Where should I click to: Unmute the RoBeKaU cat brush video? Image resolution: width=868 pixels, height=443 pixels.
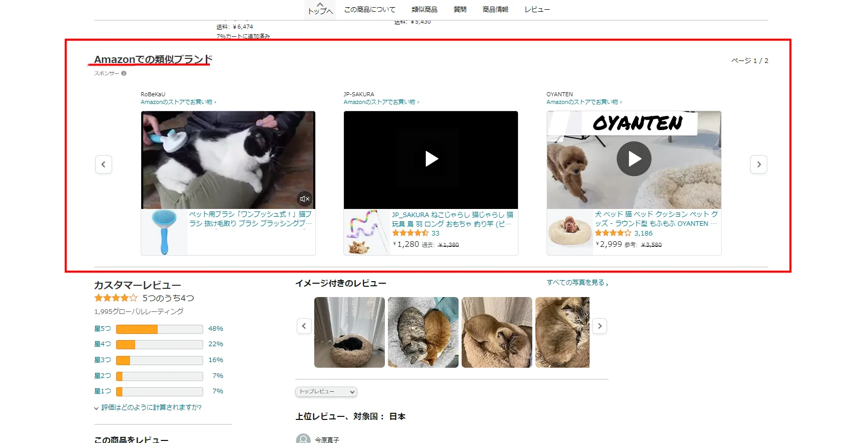(x=305, y=199)
